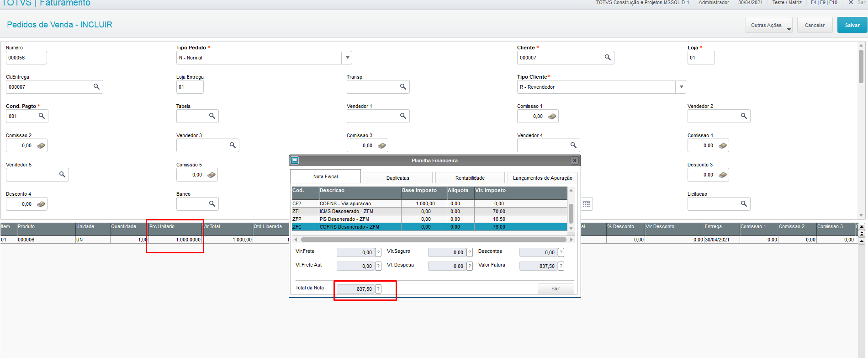Click the Entrega cell 30/04/2021
Viewport: 868px width, 358px height.
(x=722, y=240)
